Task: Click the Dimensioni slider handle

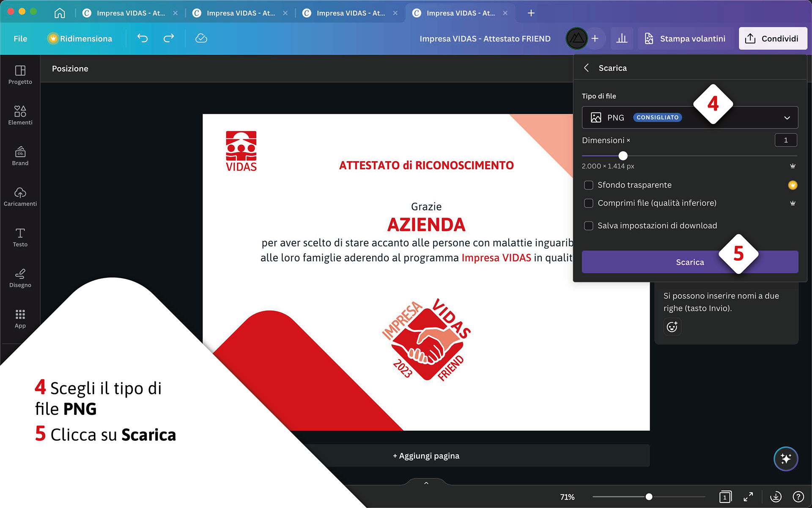Action: (x=623, y=156)
